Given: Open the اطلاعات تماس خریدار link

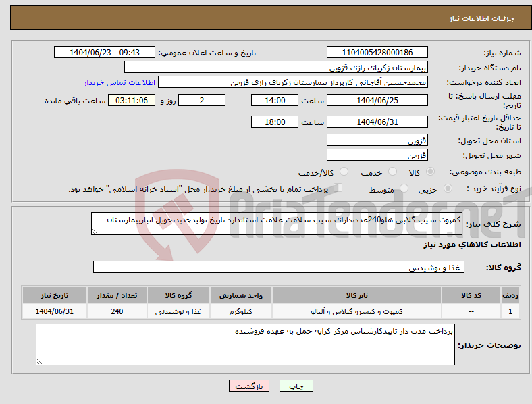Looking at the screenshot, I should [x=119, y=82].
